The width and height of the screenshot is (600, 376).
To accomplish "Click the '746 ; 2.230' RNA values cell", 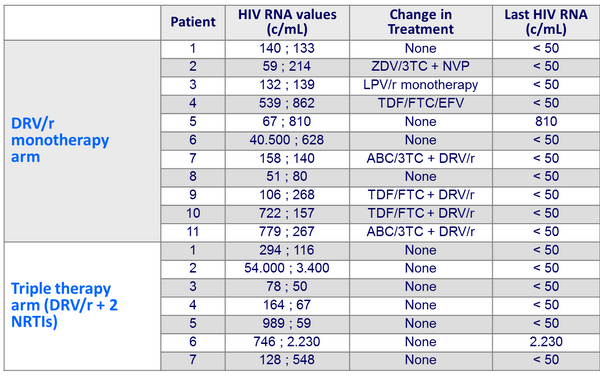I will coord(287,341).
